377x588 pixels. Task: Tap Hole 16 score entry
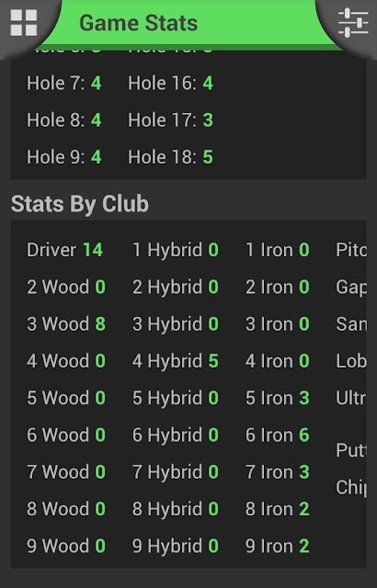pyautogui.click(x=170, y=83)
